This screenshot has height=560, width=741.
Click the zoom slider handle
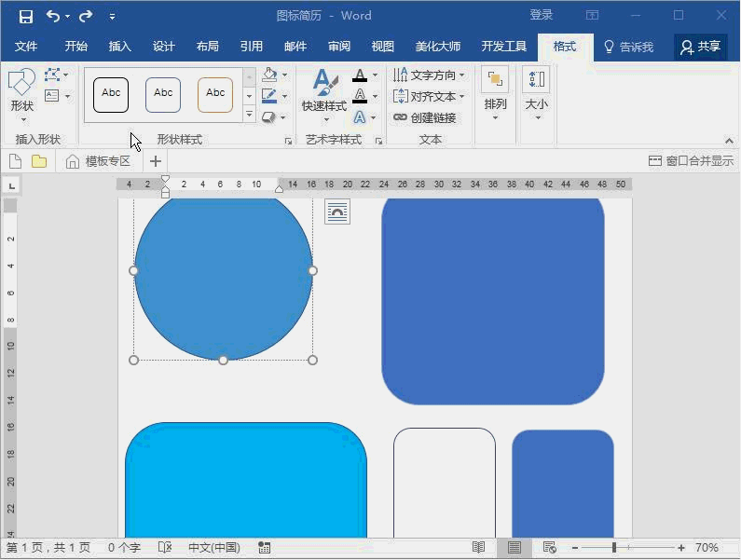pyautogui.click(x=614, y=548)
